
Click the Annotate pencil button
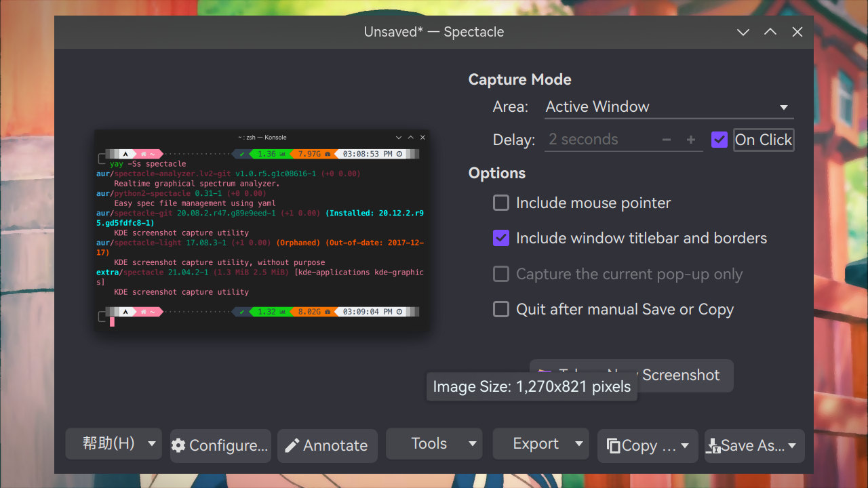click(x=292, y=445)
